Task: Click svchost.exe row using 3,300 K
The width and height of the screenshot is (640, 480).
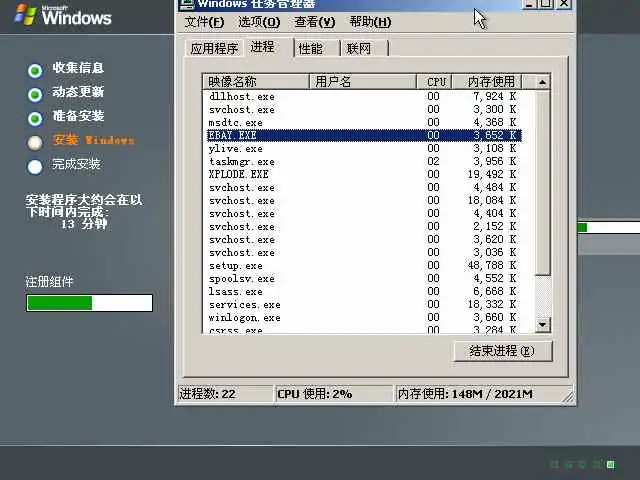Action: point(364,109)
